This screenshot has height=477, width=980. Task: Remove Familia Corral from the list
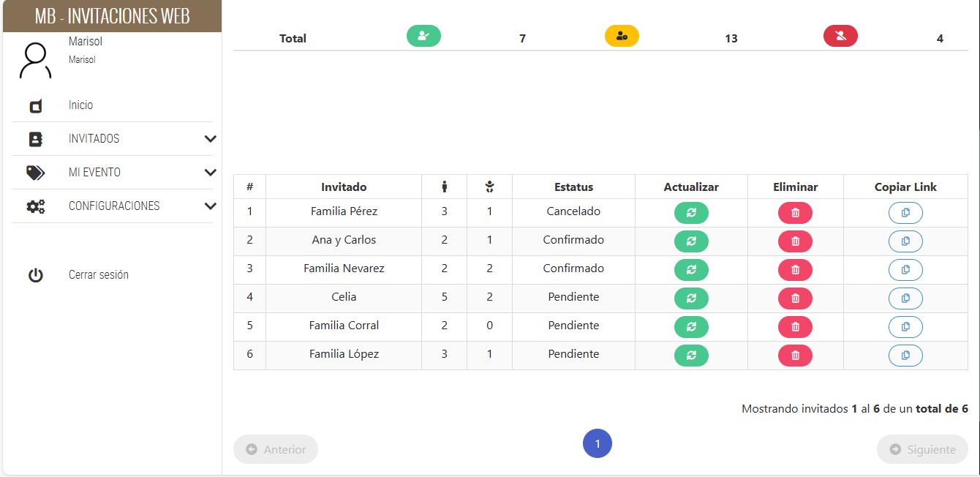pos(795,327)
